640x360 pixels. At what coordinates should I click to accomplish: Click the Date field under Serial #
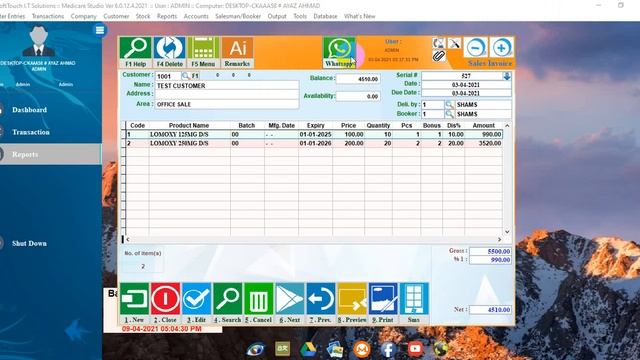[466, 84]
